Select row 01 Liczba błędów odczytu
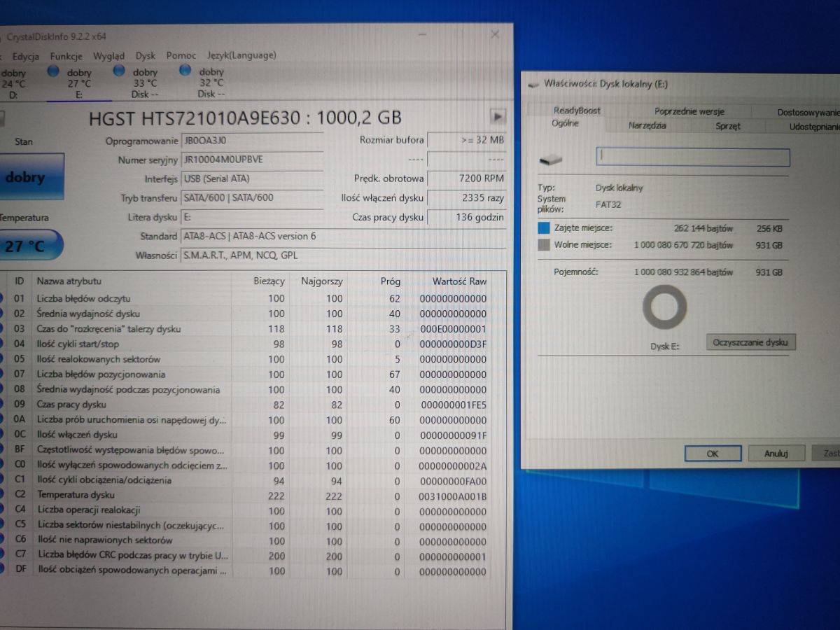Viewport: 840px width, 630px height. click(x=251, y=298)
